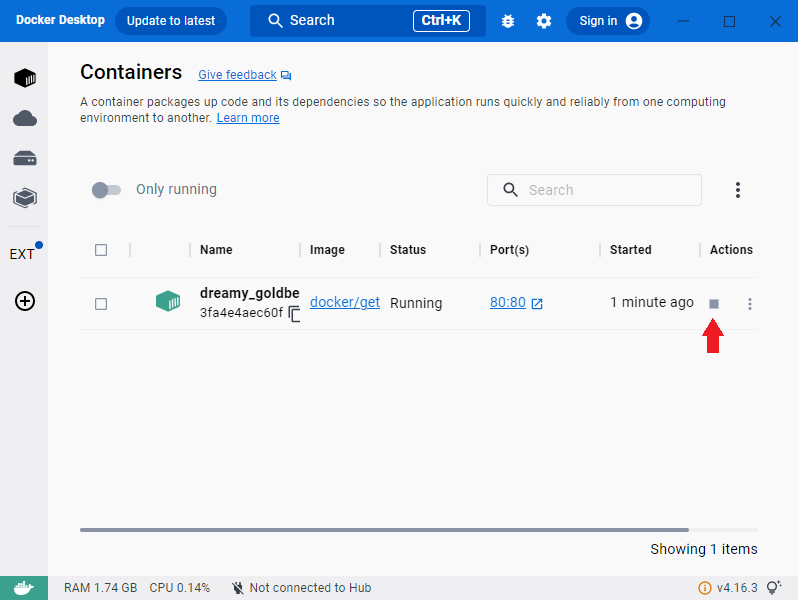Viewport: 798px width, 600px height.
Task: Open the 80:80 port link
Action: 507,302
